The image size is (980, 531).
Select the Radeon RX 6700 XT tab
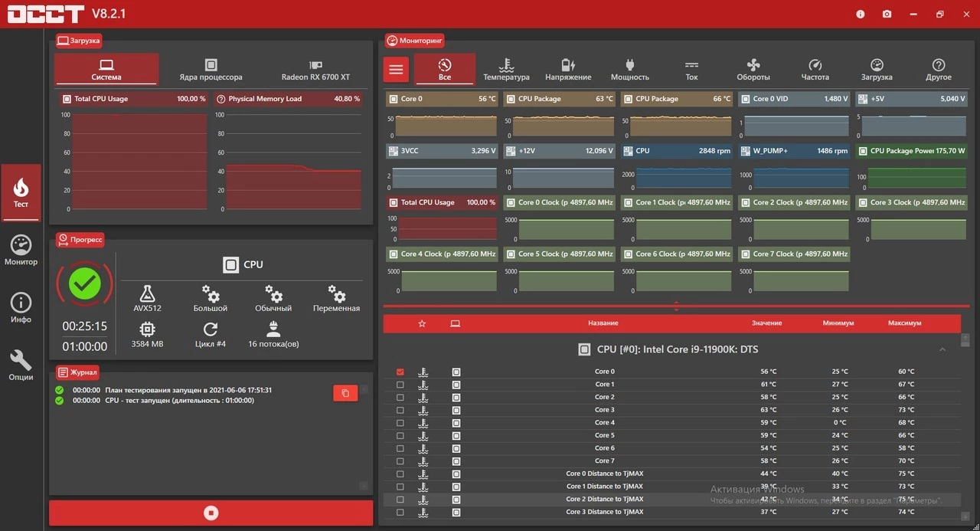pos(315,69)
